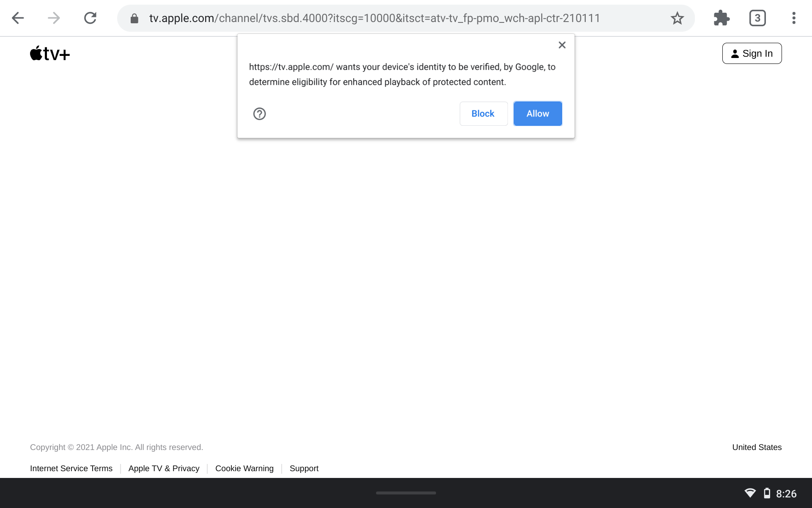The height and width of the screenshot is (508, 812).
Task: Click the copyright 2021 Apple Inc. text
Action: (116, 447)
